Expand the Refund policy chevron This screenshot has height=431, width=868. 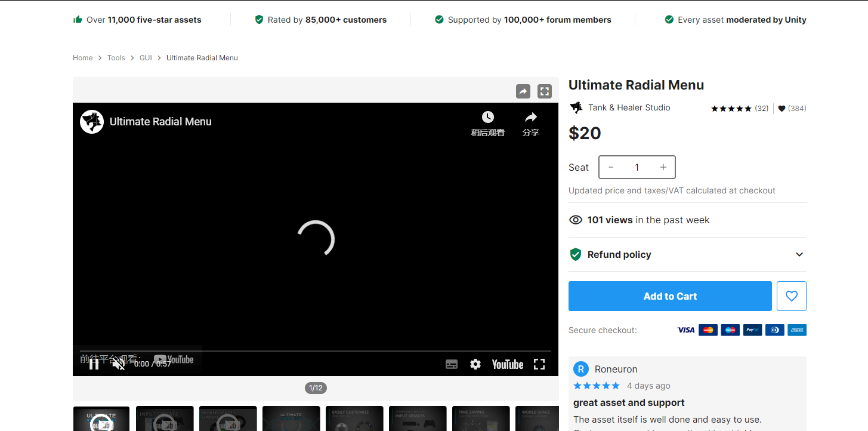(799, 254)
